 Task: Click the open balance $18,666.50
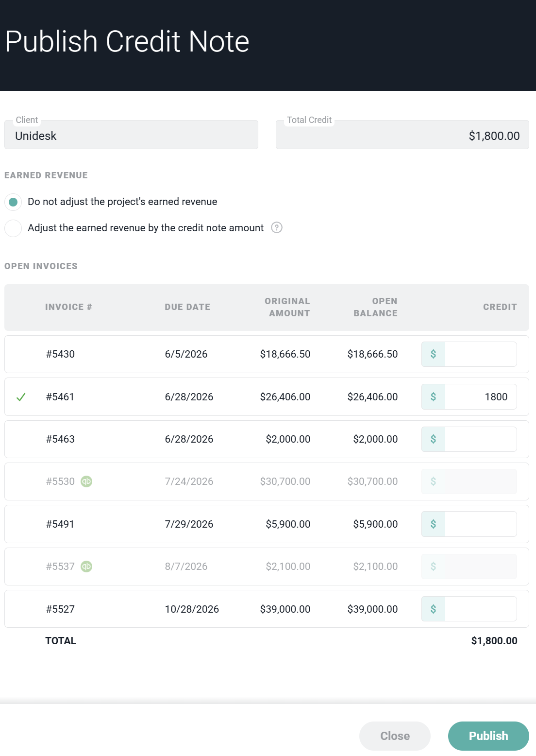pos(372,354)
